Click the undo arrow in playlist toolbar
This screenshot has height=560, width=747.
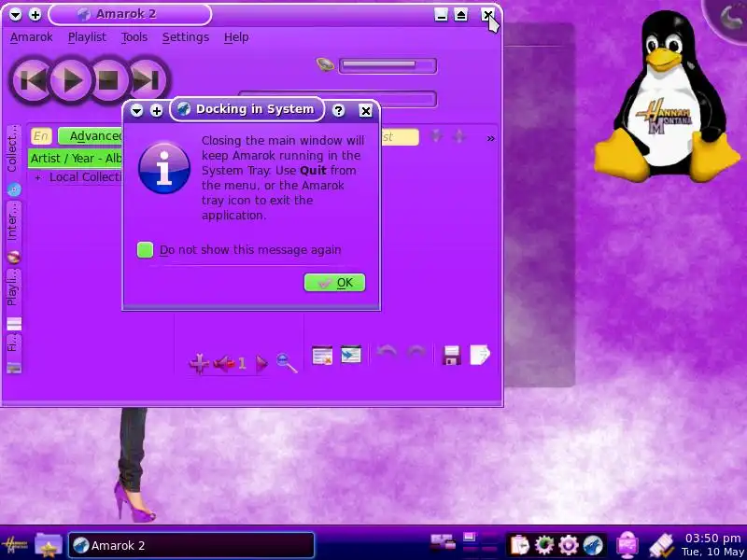(386, 353)
